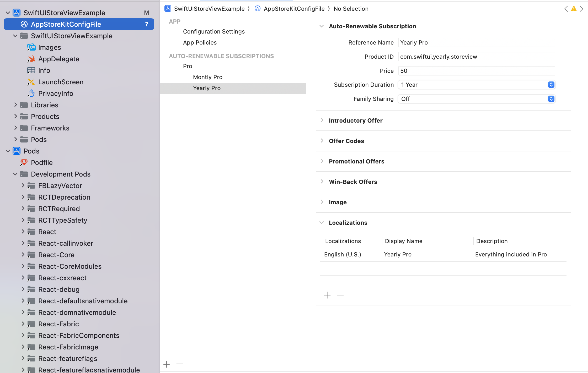Click the project icon in the jump bar

[x=168, y=9]
